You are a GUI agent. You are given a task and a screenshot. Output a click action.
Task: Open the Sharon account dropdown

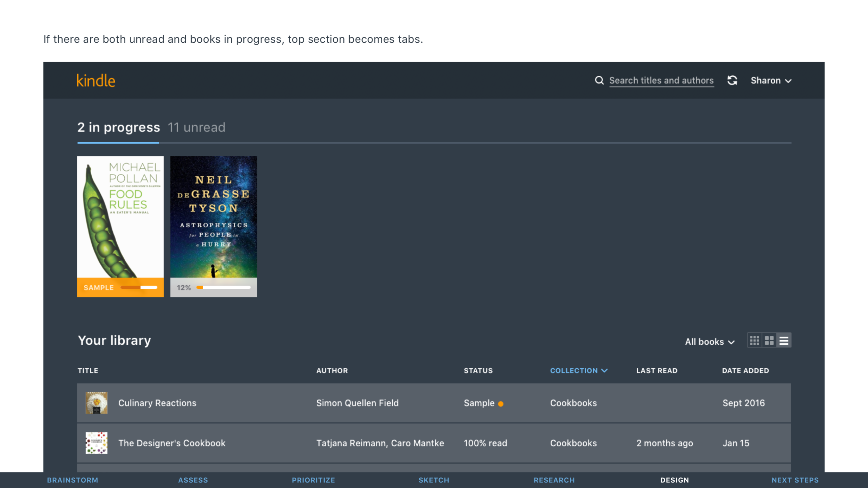pyautogui.click(x=771, y=81)
